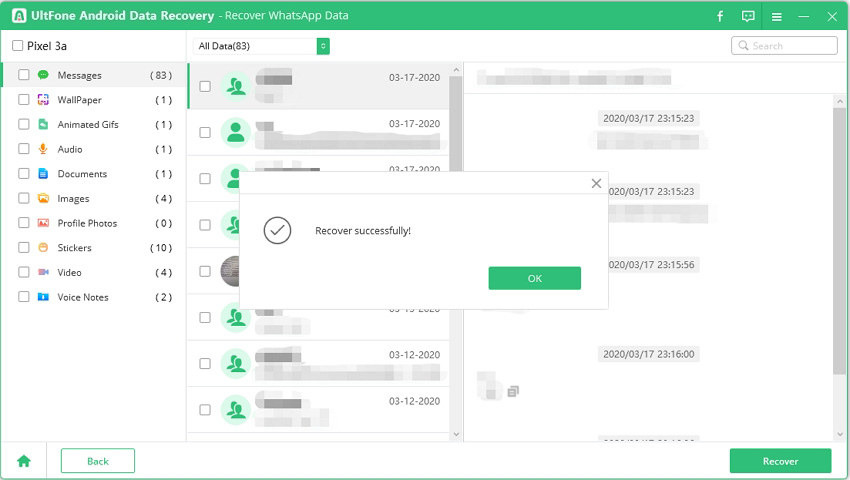The image size is (850, 480).
Task: Select the Animated Gifs category label
Action: tap(88, 125)
